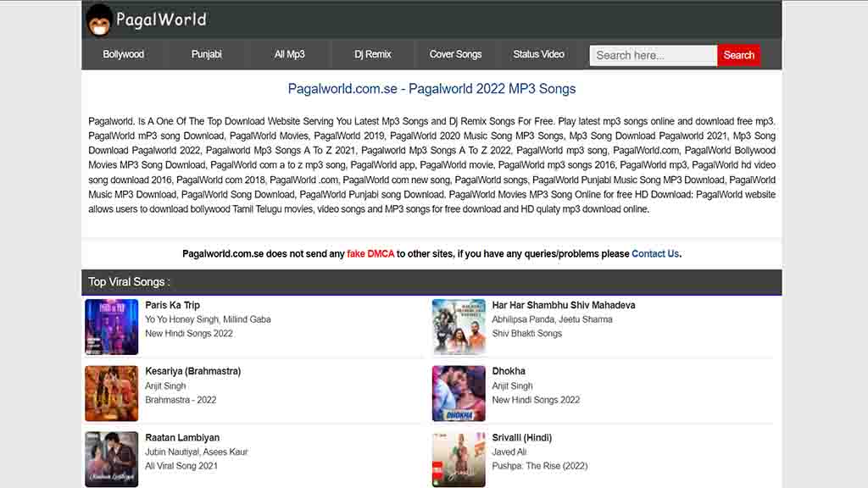Open Kesariya (Brahmastra) song title

click(192, 371)
